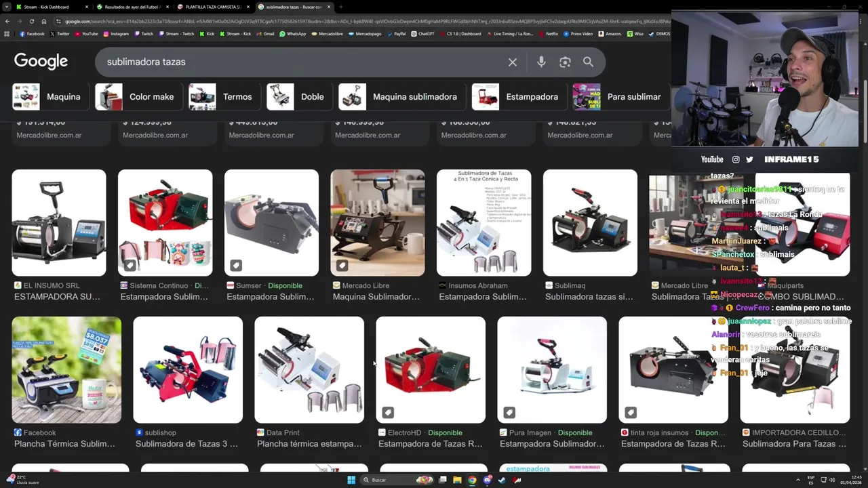This screenshot has width=868, height=488.
Task: Open the Windows Start menu
Action: pos(351,480)
